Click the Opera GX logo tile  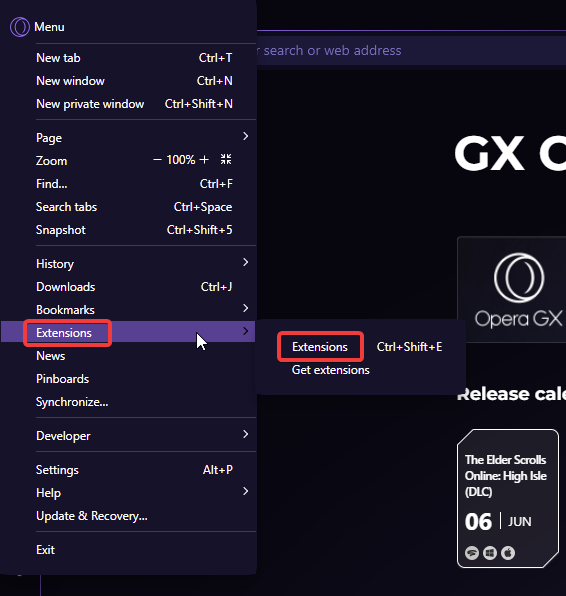512,290
